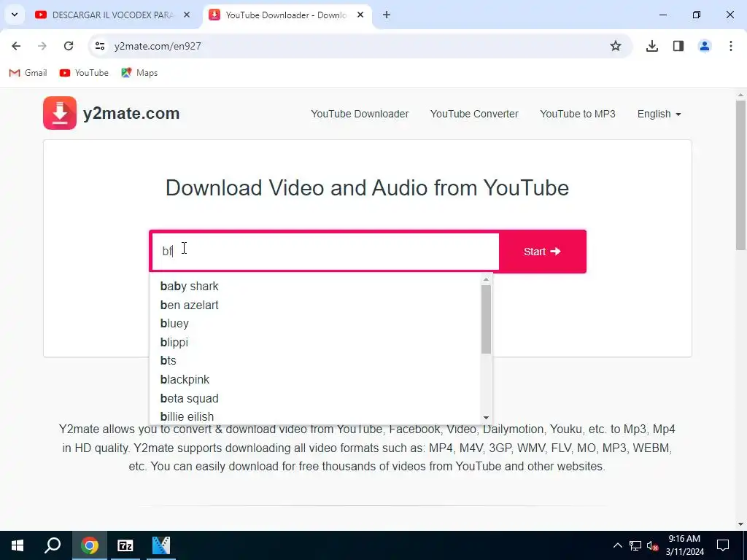The width and height of the screenshot is (747, 560).
Task: Click y2mate.com site title
Action: click(131, 113)
